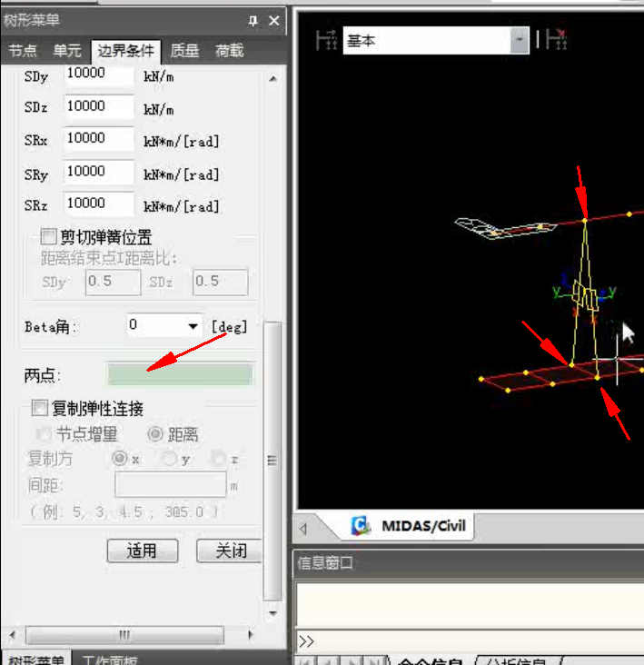The width and height of the screenshot is (644, 665).
Task: Click the scroll-up arrow in boundary panel
Action: pyautogui.click(x=273, y=78)
